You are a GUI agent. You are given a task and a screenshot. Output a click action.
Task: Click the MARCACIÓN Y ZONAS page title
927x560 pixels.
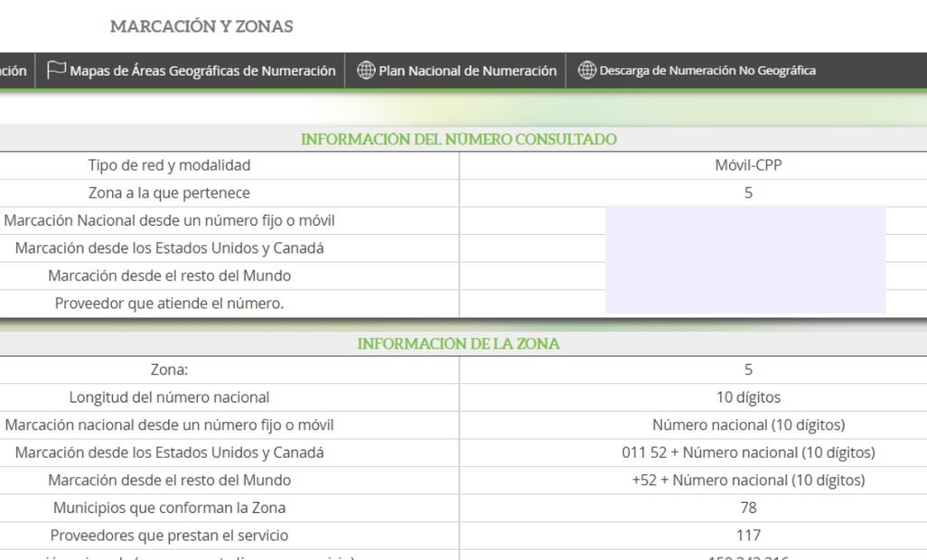click(201, 26)
